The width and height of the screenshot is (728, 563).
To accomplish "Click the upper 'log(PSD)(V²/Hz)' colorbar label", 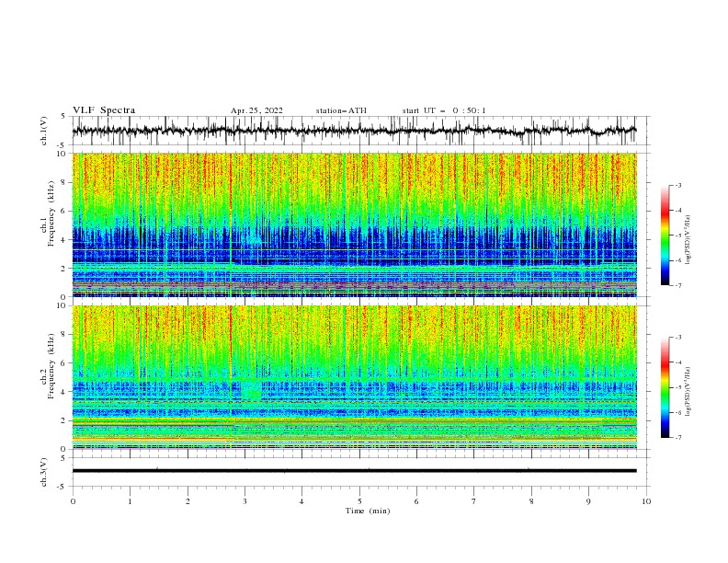I will [688, 240].
